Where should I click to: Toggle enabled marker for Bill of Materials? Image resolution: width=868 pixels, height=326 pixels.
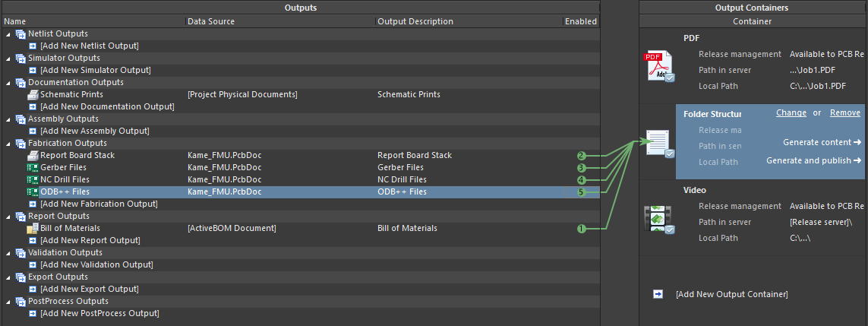pos(581,229)
